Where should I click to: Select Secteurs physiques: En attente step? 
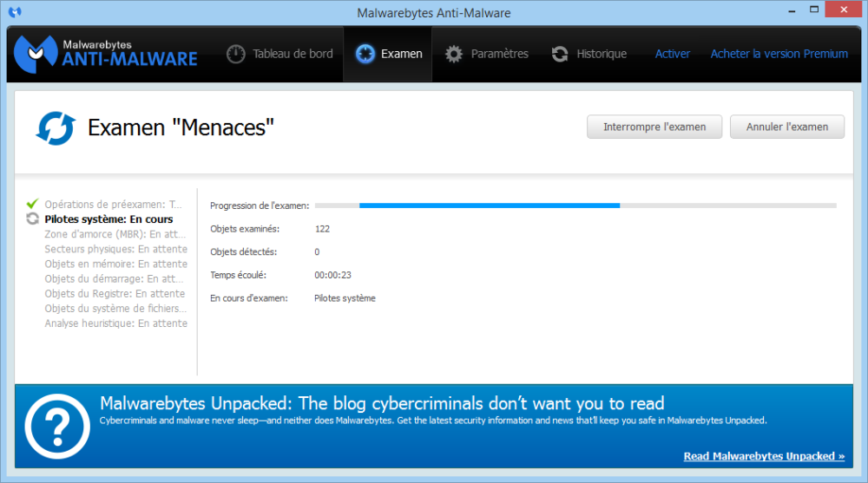(x=115, y=249)
